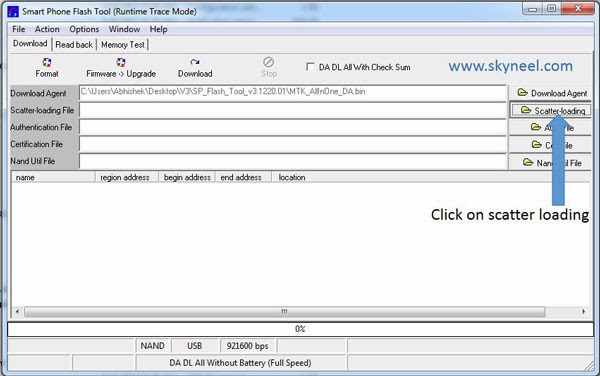Switch to the Memory Test tab

[x=123, y=45]
